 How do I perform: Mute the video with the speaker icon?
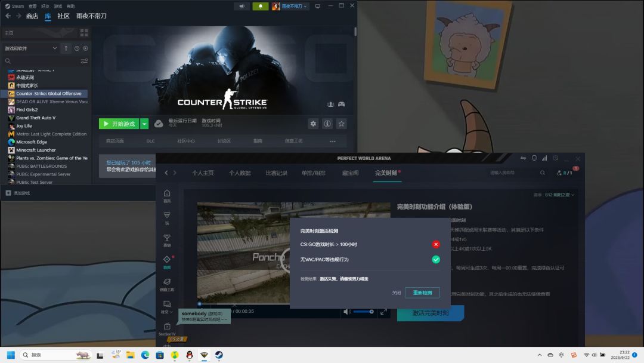pos(346,312)
